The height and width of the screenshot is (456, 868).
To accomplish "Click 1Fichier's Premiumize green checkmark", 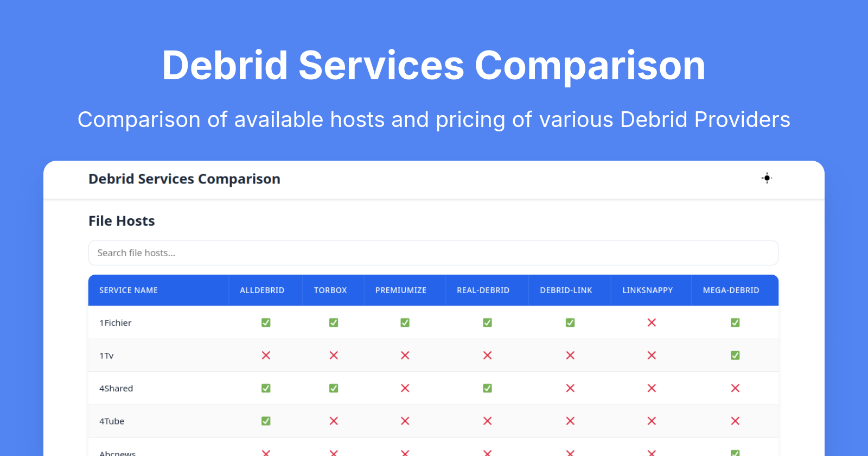I will pyautogui.click(x=405, y=322).
